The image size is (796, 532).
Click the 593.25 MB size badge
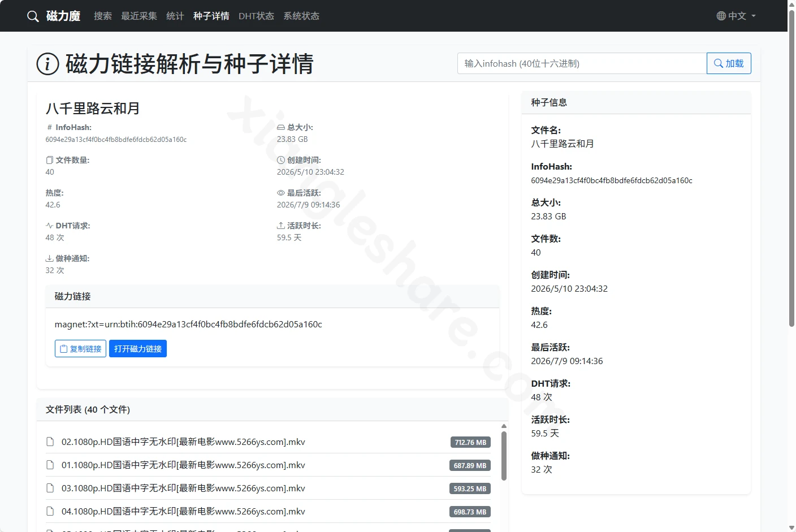[x=470, y=488]
